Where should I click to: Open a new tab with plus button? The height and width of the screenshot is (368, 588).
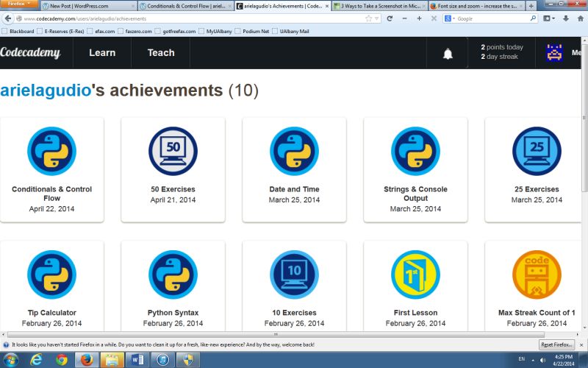[x=531, y=6]
